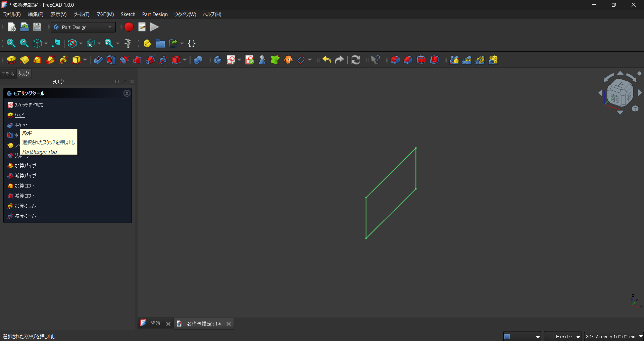Image resolution: width=644 pixels, height=341 pixels.
Task: Start macro recording with red button
Action: tap(129, 27)
